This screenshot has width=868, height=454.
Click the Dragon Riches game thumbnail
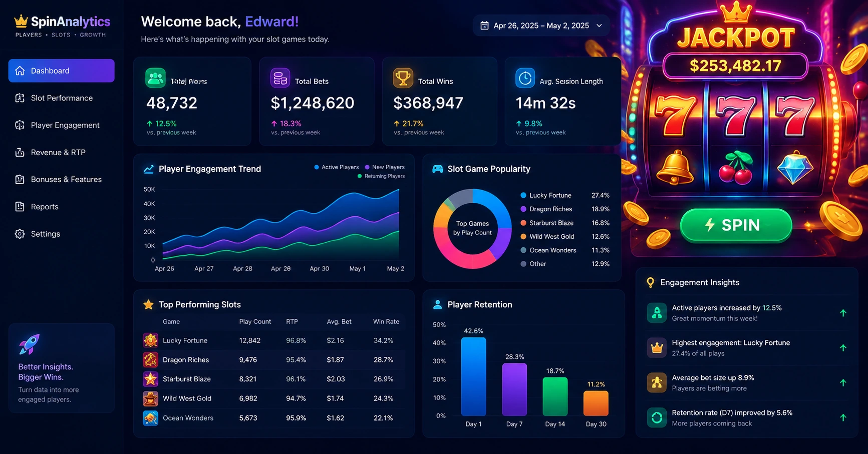tap(150, 359)
